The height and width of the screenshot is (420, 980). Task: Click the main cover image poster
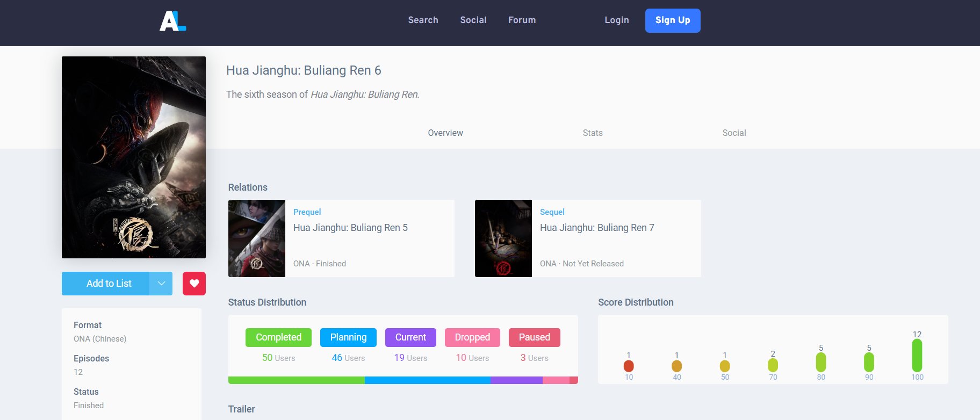[x=134, y=157]
